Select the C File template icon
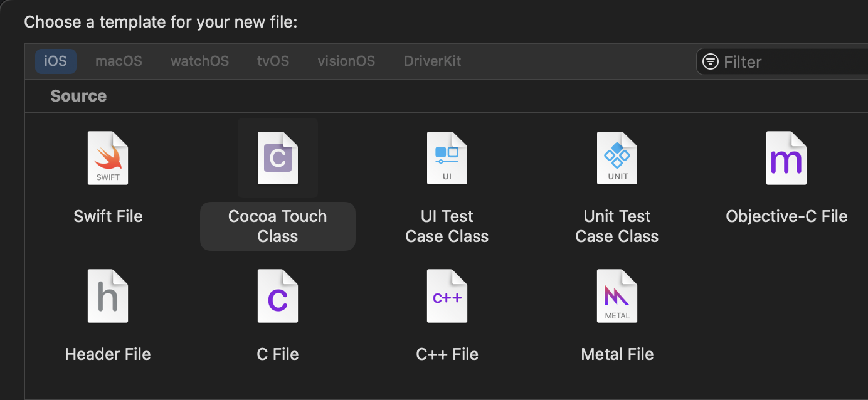Image resolution: width=868 pixels, height=400 pixels. 278,296
